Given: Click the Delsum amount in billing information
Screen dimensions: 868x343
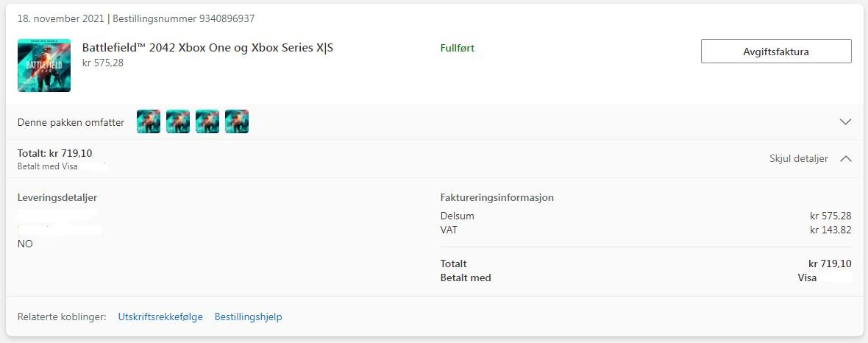Looking at the screenshot, I should click(x=830, y=216).
